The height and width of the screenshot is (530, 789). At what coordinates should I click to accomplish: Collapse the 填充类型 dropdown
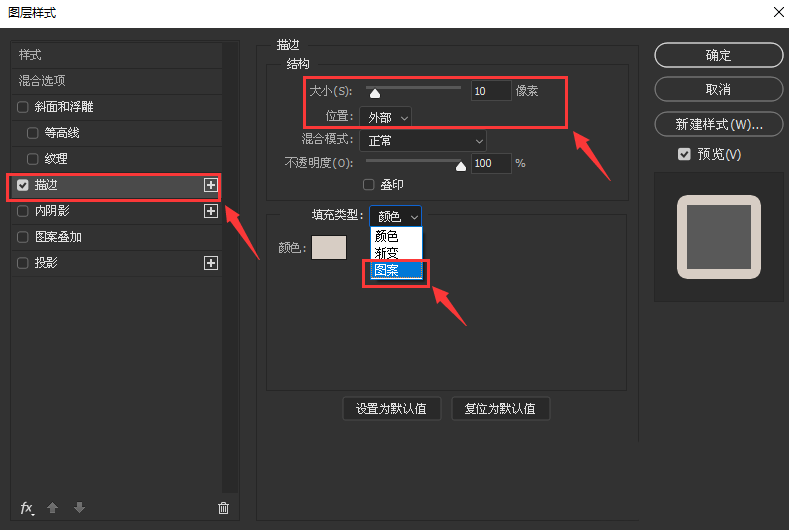(x=396, y=216)
